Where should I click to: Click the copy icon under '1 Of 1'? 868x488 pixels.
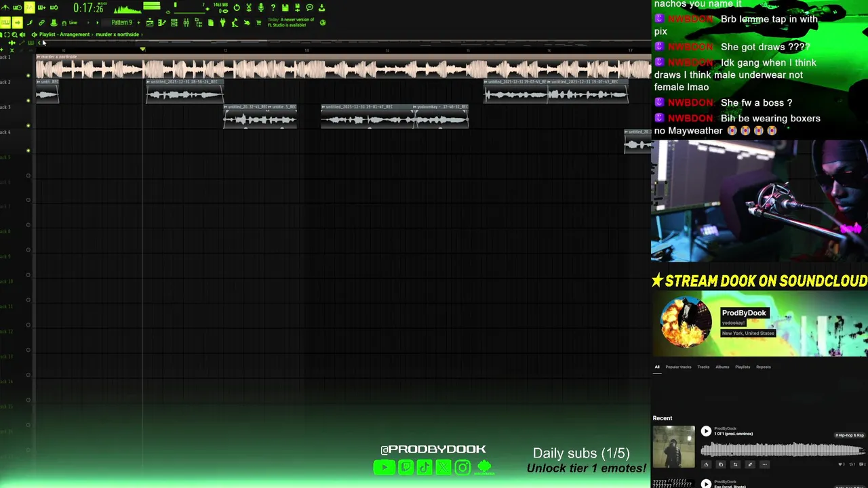[x=721, y=464]
